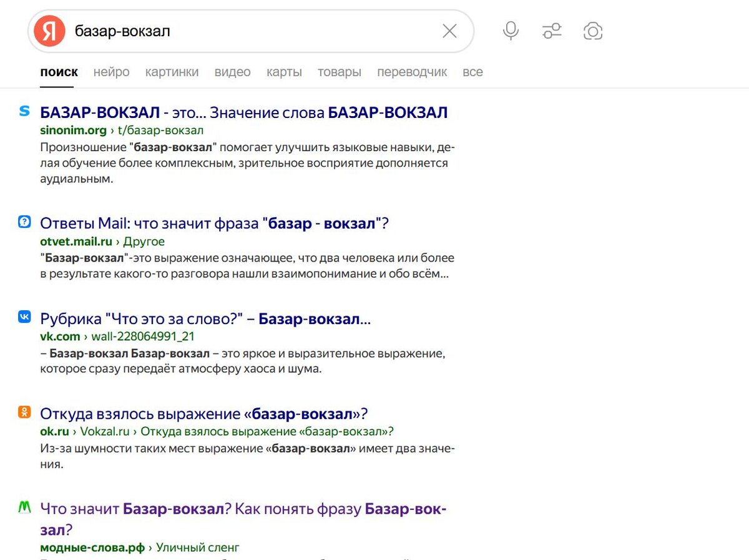749x560 pixels.
Task: Click snippet about атмосферу хаоса и шума
Action: [x=243, y=361]
